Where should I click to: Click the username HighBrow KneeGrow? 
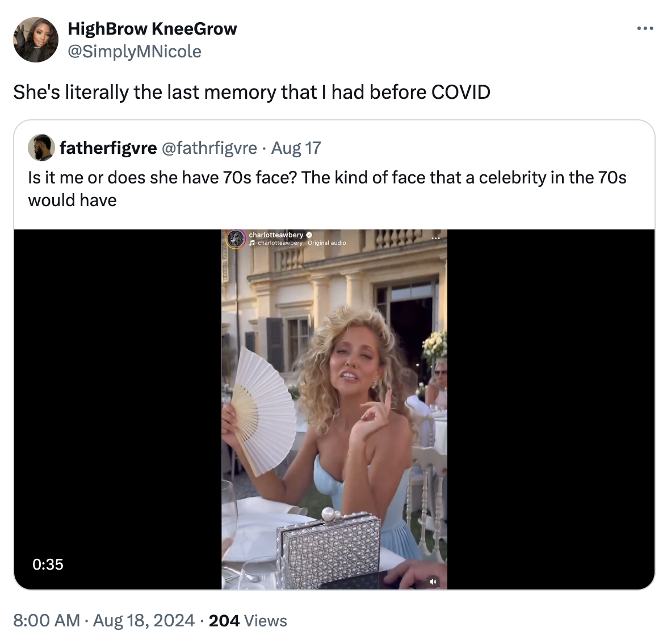152,28
